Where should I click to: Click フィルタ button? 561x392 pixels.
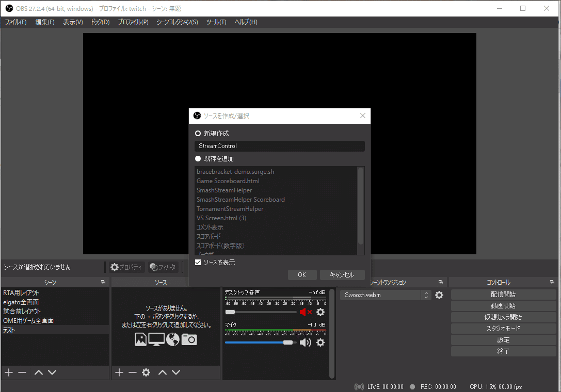[163, 267]
